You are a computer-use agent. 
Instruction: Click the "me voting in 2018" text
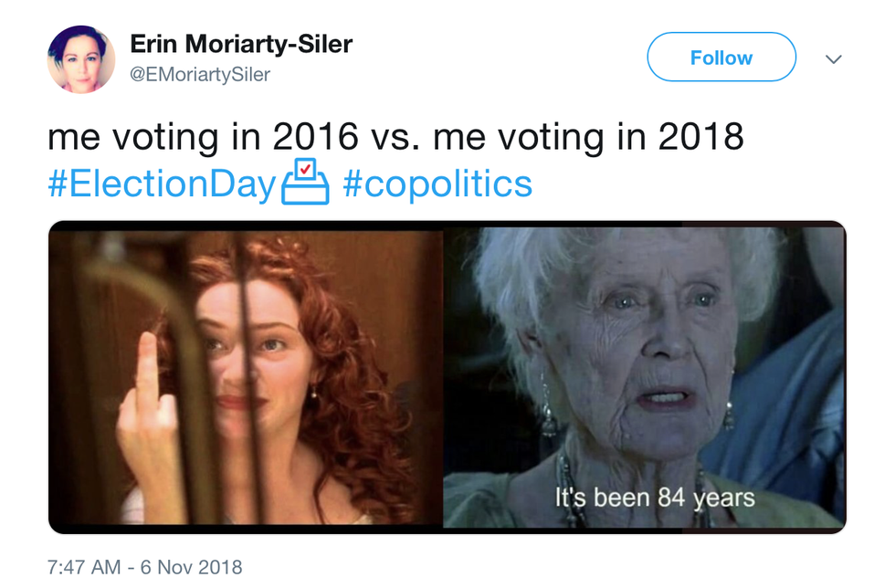(588, 137)
